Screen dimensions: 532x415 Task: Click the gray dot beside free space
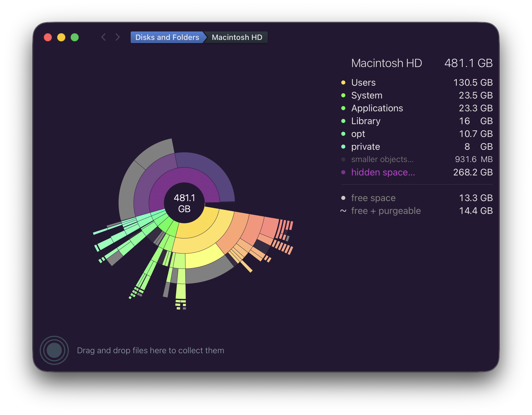343,198
